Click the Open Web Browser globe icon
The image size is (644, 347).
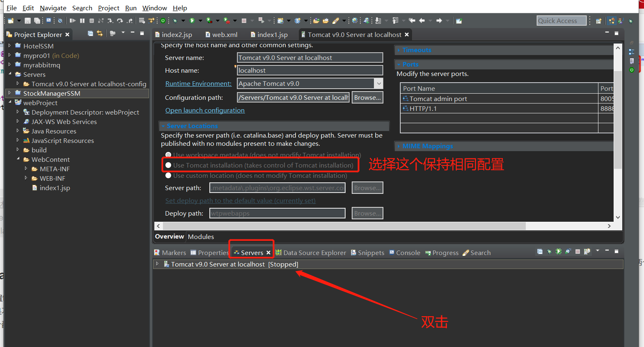click(355, 21)
